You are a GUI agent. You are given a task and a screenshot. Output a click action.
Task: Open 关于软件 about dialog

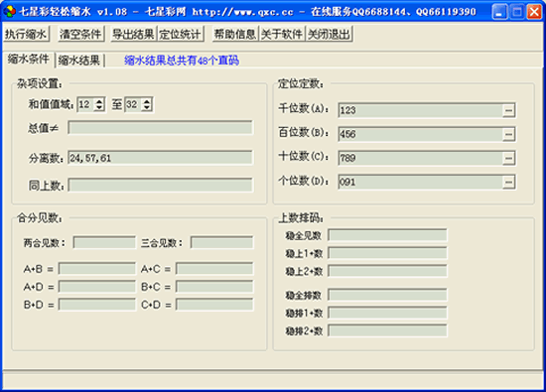coord(282,34)
